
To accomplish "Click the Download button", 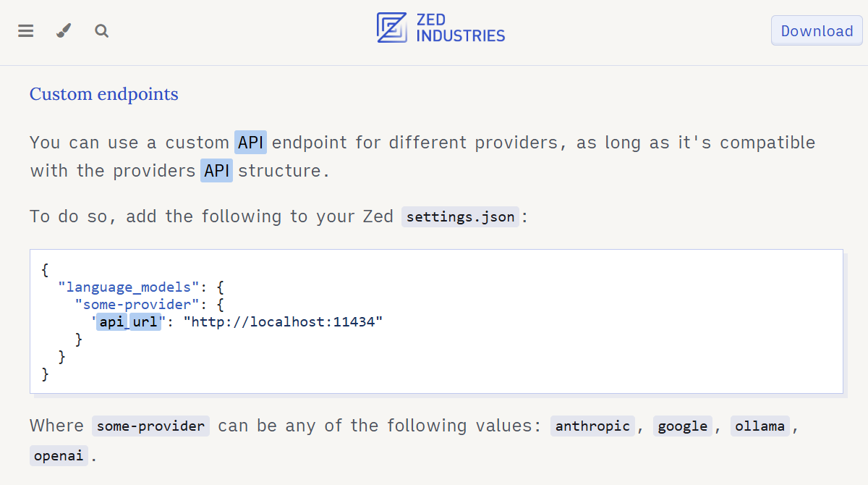I will 817,30.
